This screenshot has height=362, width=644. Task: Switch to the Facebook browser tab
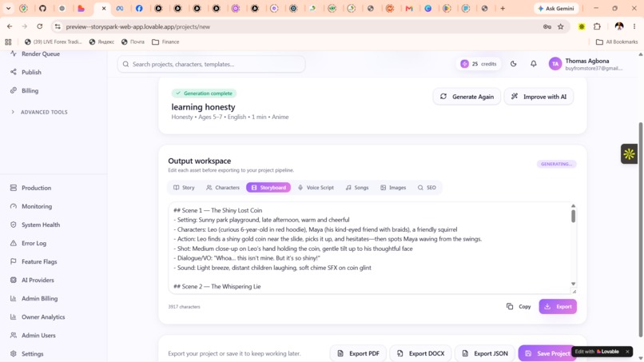[139, 8]
